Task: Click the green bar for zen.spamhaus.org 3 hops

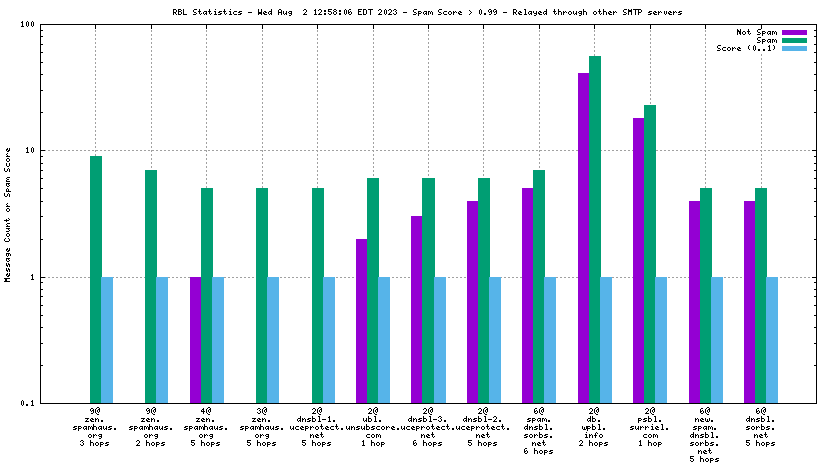Action: pyautogui.click(x=96, y=279)
